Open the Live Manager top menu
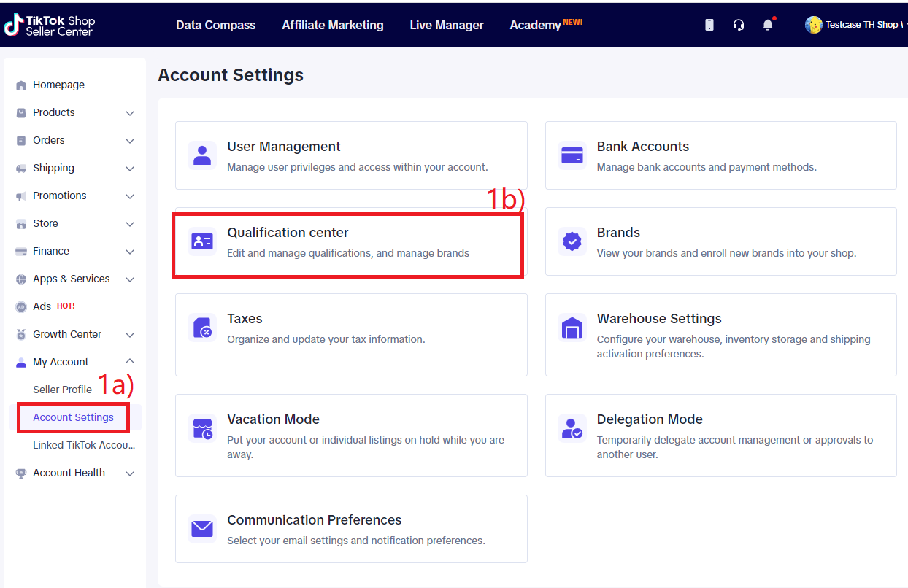The height and width of the screenshot is (588, 908). (x=447, y=25)
